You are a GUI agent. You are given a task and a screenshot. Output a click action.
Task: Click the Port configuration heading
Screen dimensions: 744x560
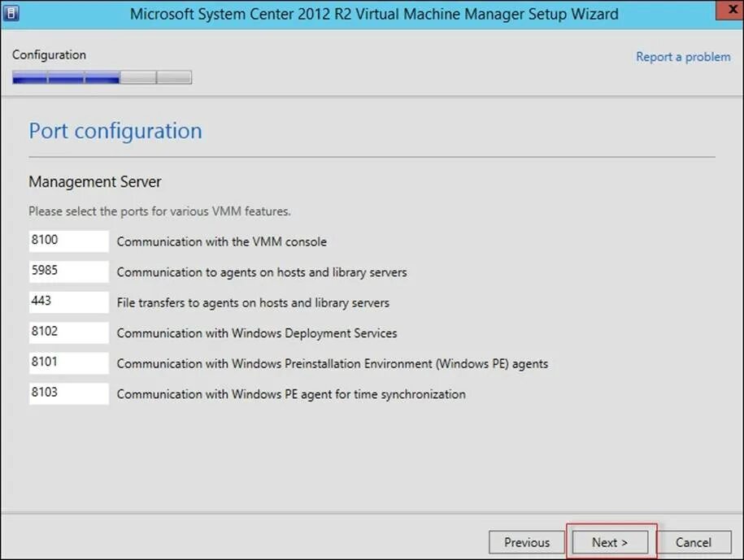point(115,132)
